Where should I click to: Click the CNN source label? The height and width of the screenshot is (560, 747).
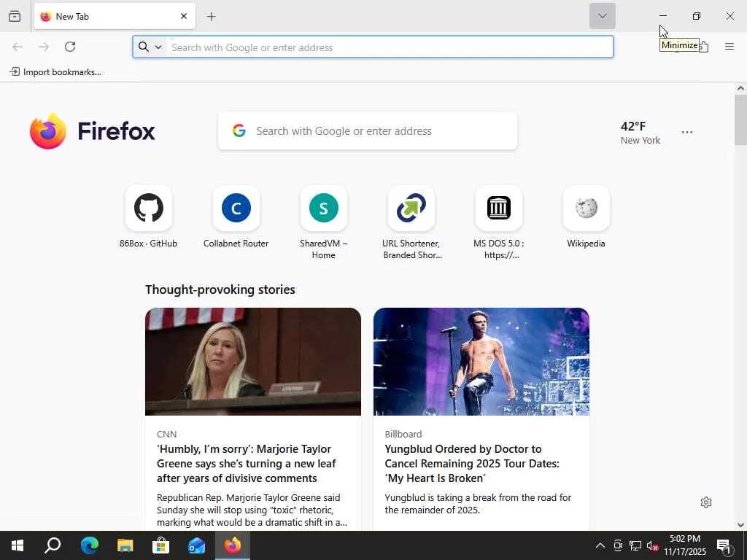[x=167, y=435]
